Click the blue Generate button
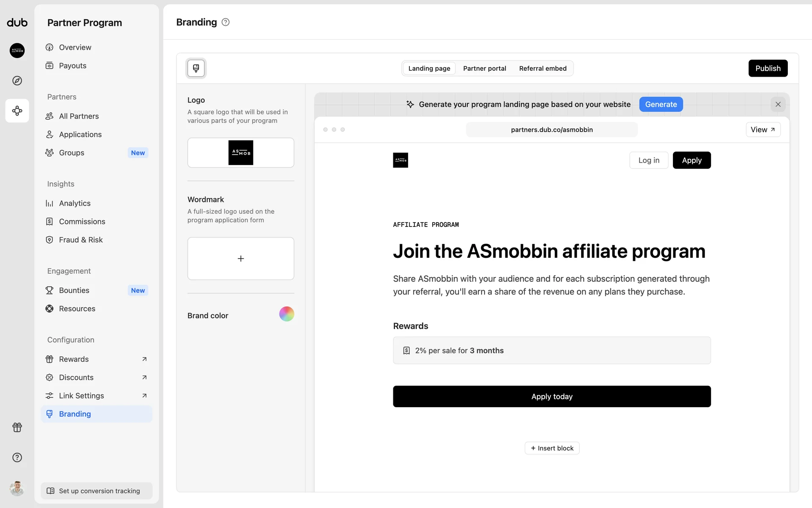 coord(661,104)
